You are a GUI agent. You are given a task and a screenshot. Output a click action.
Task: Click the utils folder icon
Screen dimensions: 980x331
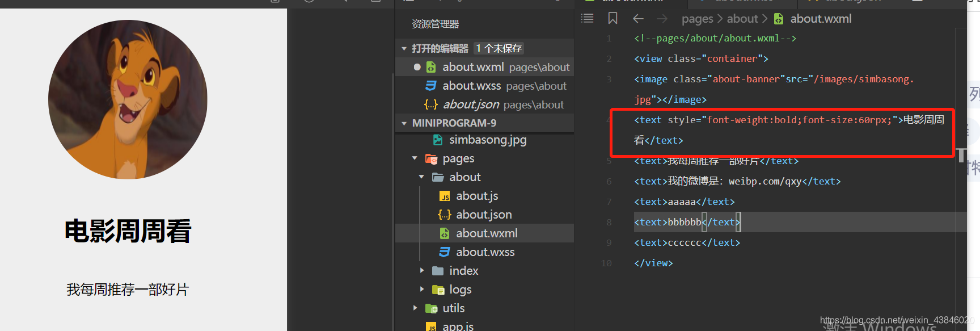point(431,308)
